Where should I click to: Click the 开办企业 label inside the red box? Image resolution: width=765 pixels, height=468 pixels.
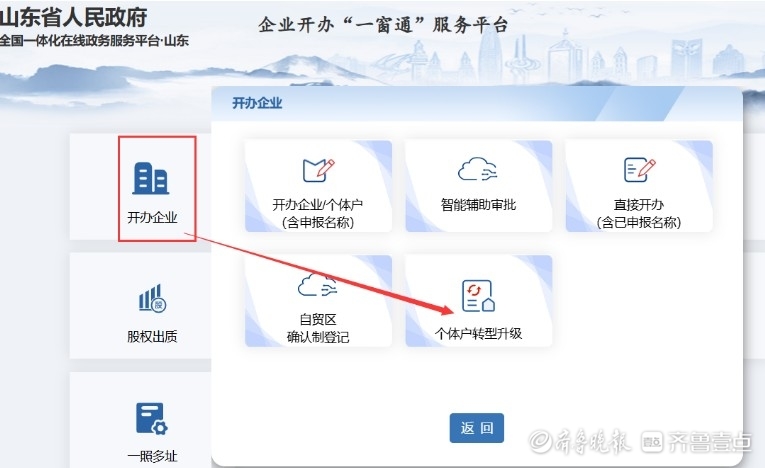click(x=152, y=217)
